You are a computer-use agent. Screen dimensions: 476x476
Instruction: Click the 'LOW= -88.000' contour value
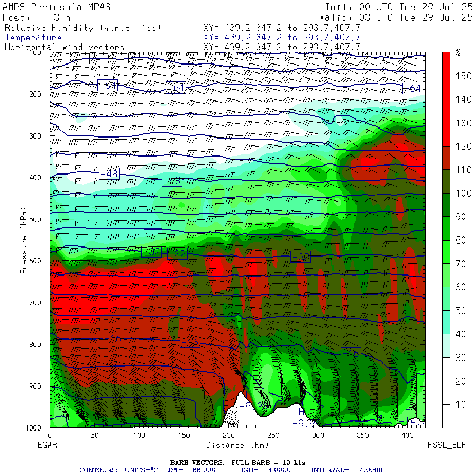tap(190, 470)
